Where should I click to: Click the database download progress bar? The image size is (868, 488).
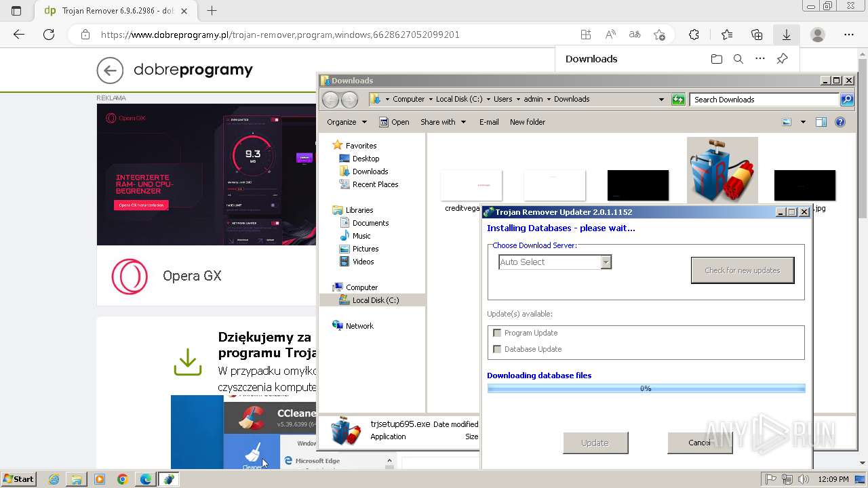[646, 388]
